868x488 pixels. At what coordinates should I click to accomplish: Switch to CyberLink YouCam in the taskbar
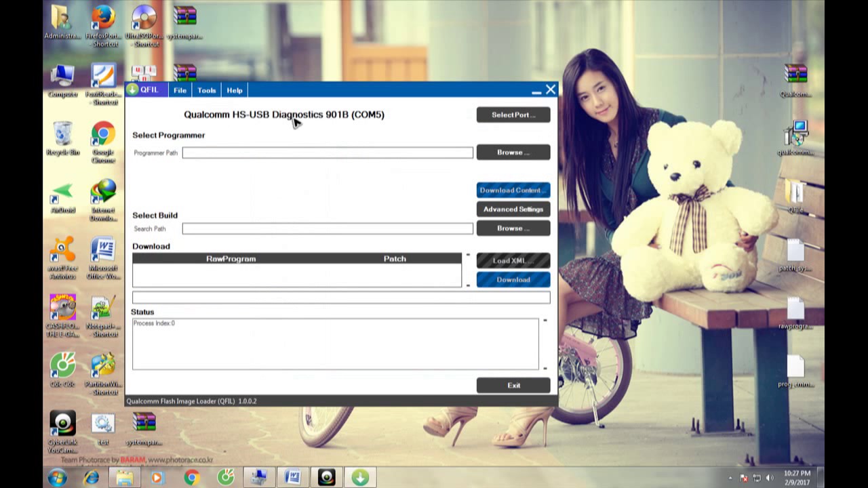click(327, 478)
